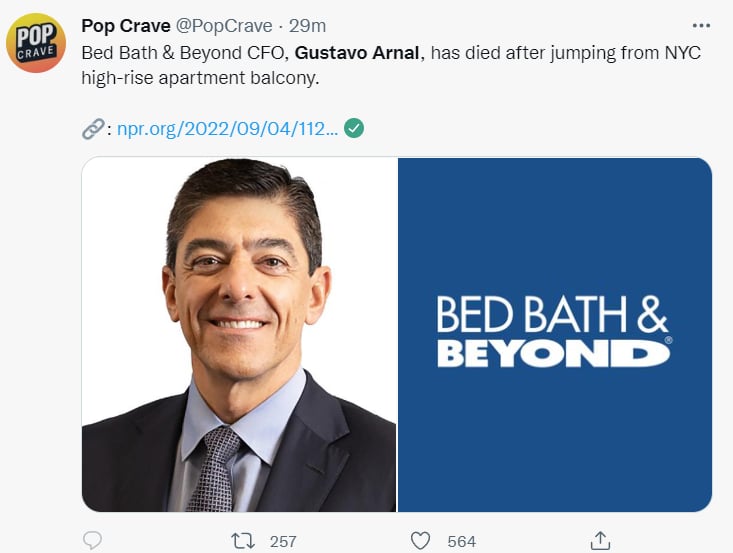
Task: View the 564 likes count
Action: tap(461, 541)
